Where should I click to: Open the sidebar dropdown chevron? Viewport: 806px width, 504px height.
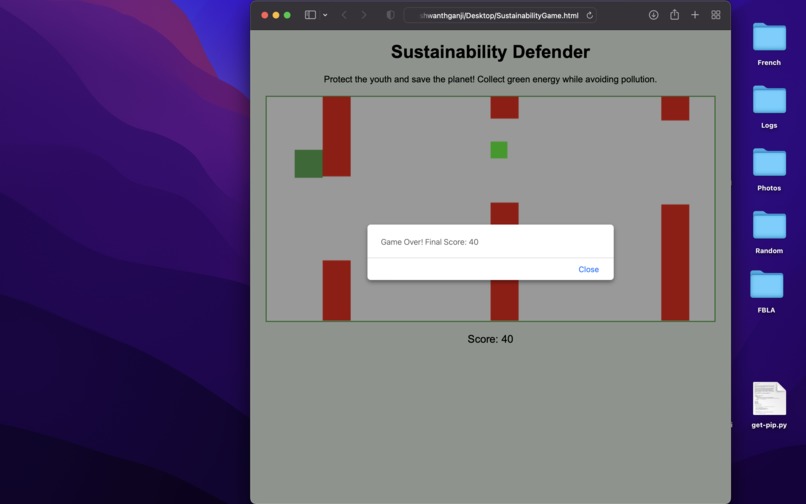(325, 15)
